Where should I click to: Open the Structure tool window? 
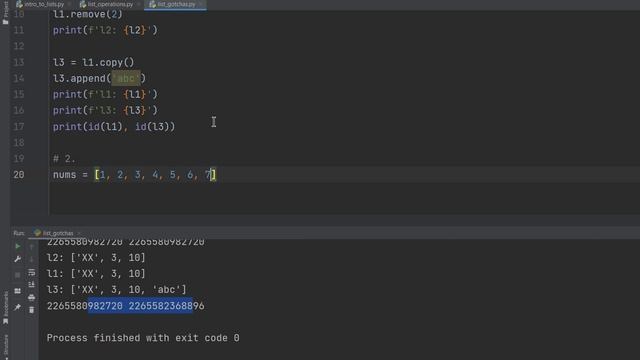click(5, 346)
